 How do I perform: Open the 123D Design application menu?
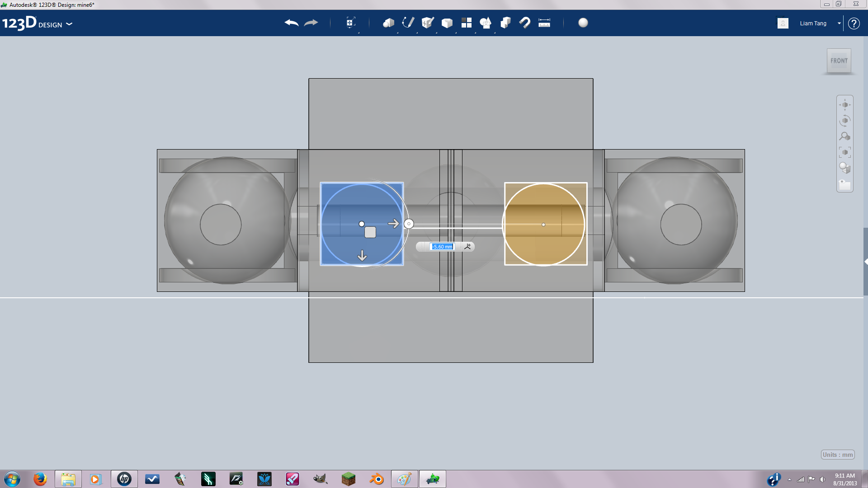[x=37, y=23]
